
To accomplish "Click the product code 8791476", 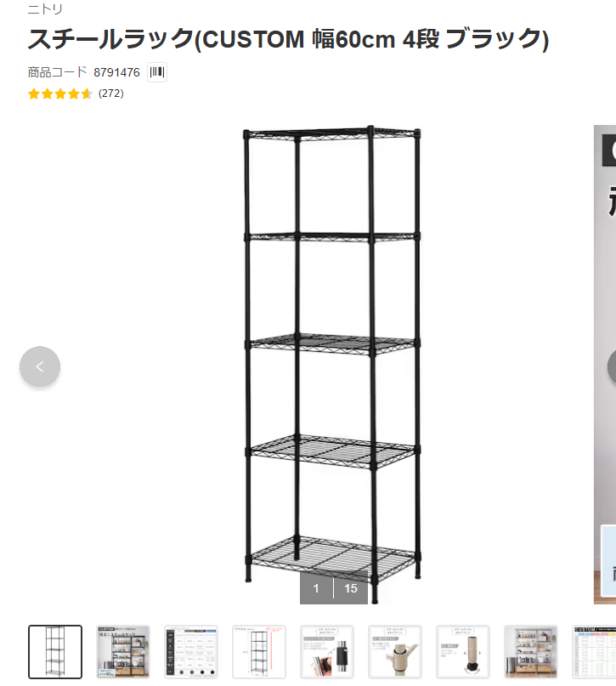I will pos(116,72).
